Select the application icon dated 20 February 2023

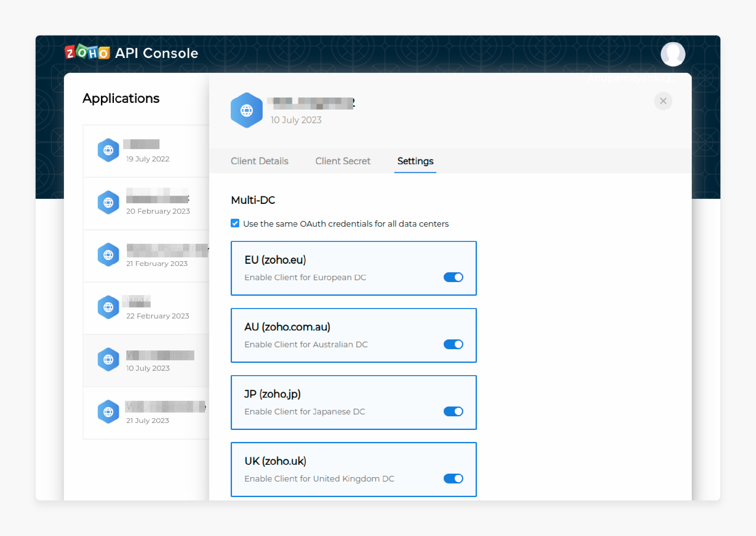(x=108, y=202)
